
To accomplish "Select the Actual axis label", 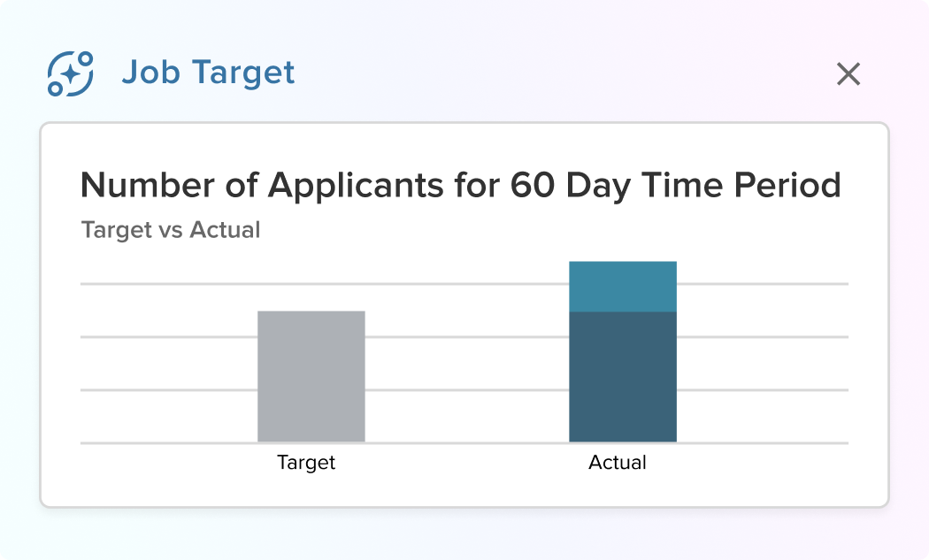I will [618, 462].
